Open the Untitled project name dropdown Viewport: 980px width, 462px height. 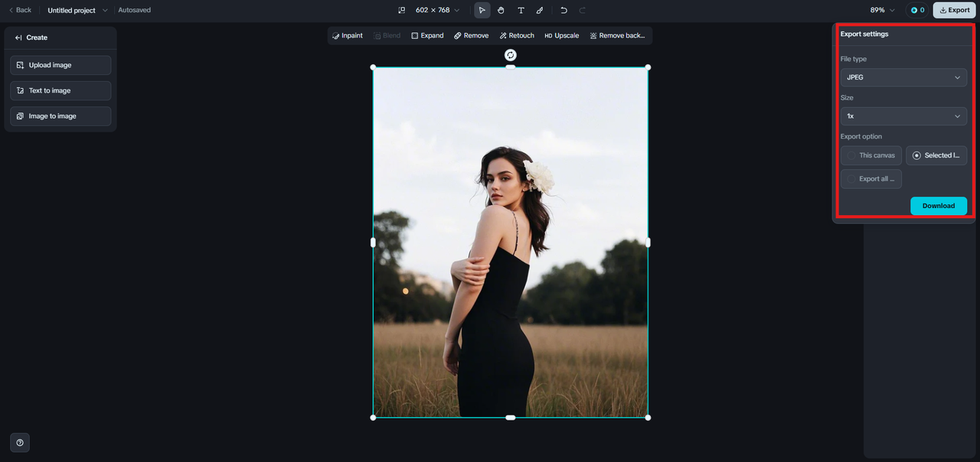click(77, 10)
